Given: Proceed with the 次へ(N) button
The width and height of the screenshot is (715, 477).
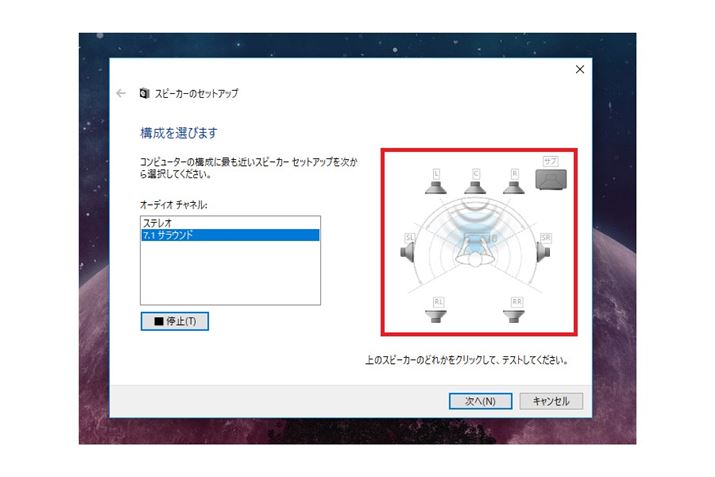Looking at the screenshot, I should click(480, 401).
